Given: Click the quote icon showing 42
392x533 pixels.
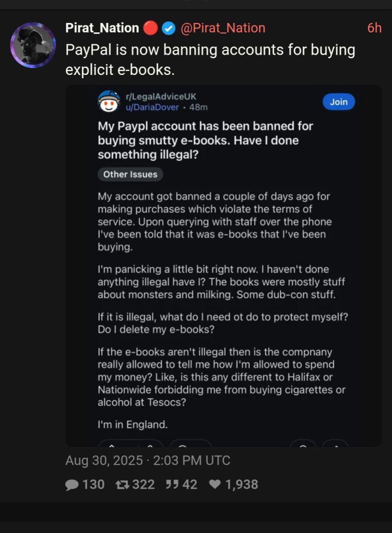Looking at the screenshot, I should (x=172, y=484).
